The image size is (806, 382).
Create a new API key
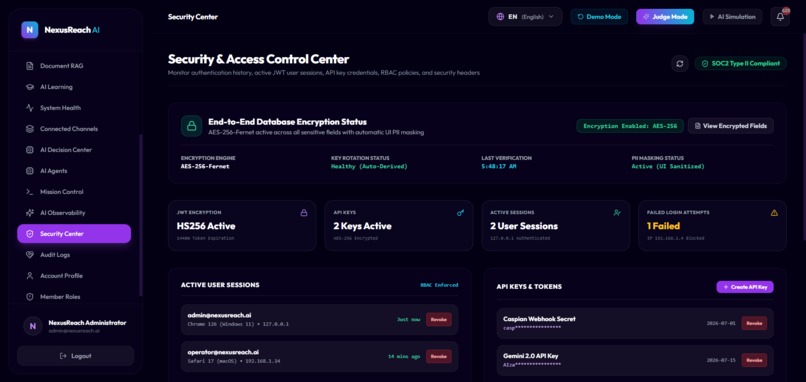coord(745,287)
